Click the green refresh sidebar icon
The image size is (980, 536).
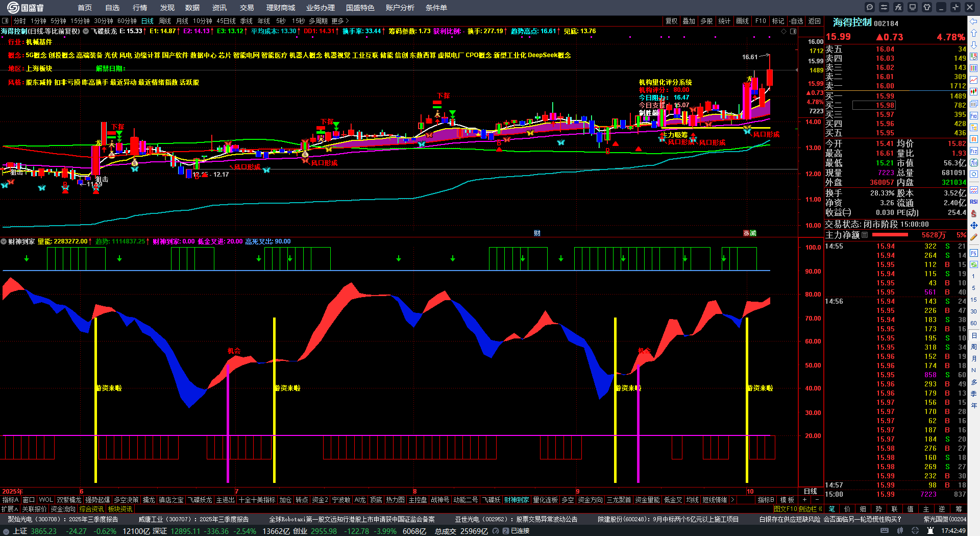[974, 264]
